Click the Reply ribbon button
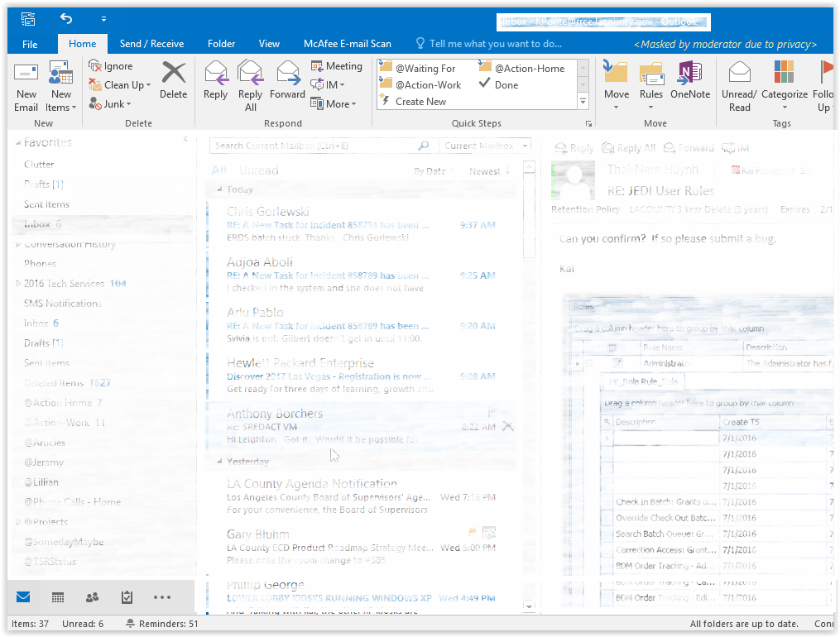The width and height of the screenshot is (840, 637). tap(215, 80)
